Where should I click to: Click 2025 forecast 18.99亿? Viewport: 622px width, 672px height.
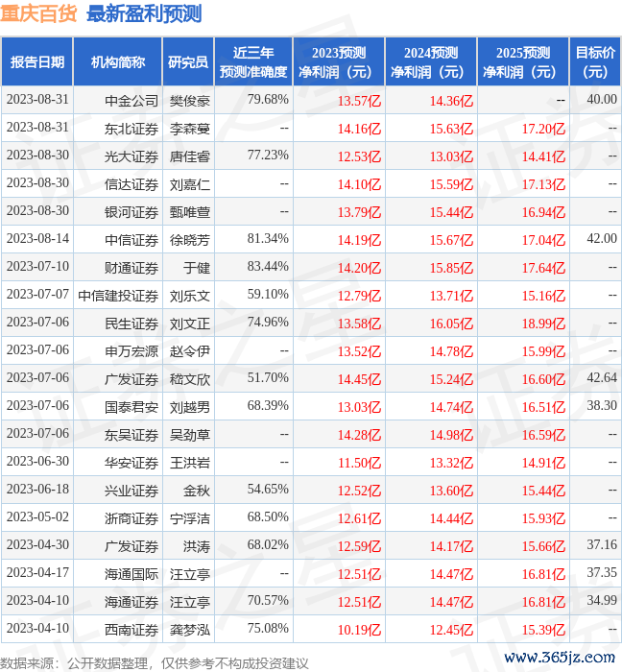pyautogui.click(x=543, y=324)
